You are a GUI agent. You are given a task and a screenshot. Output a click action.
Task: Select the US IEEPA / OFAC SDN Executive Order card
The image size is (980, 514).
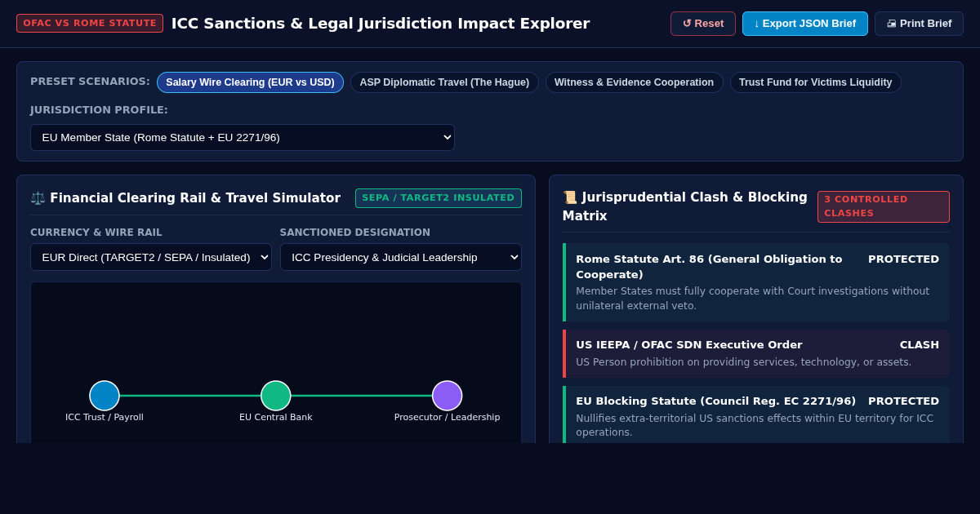(755, 353)
